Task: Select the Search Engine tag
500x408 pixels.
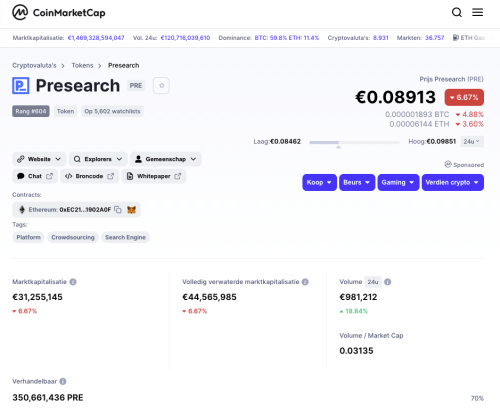Action: click(125, 237)
